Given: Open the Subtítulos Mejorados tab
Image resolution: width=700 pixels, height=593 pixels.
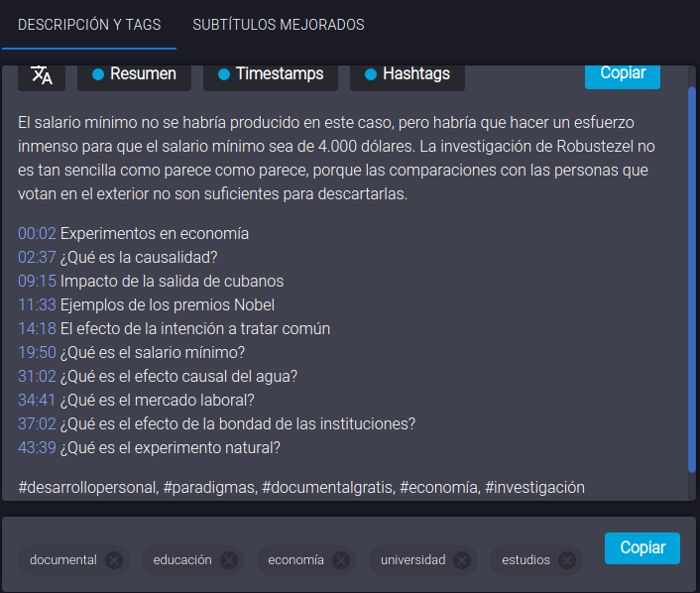Looking at the screenshot, I should tap(279, 25).
